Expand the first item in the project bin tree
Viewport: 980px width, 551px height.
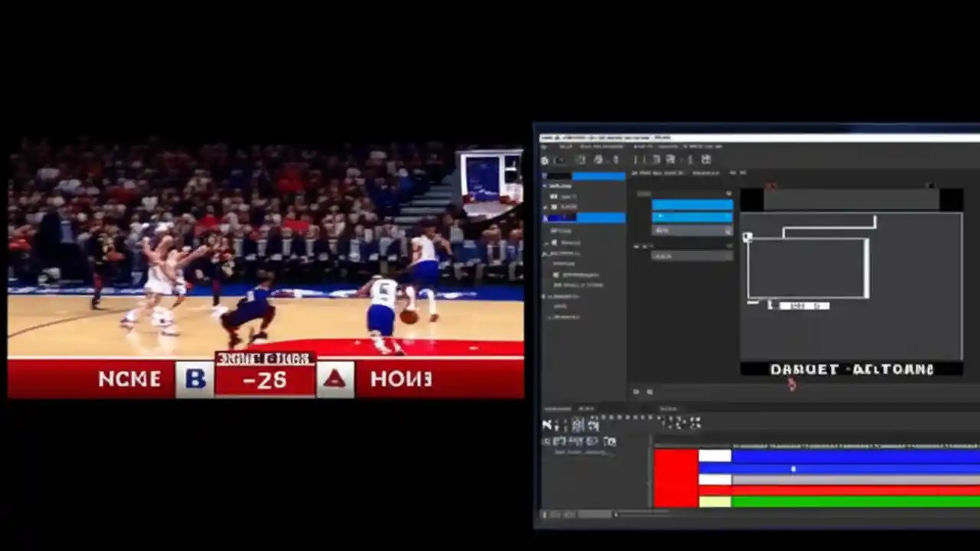click(x=544, y=186)
